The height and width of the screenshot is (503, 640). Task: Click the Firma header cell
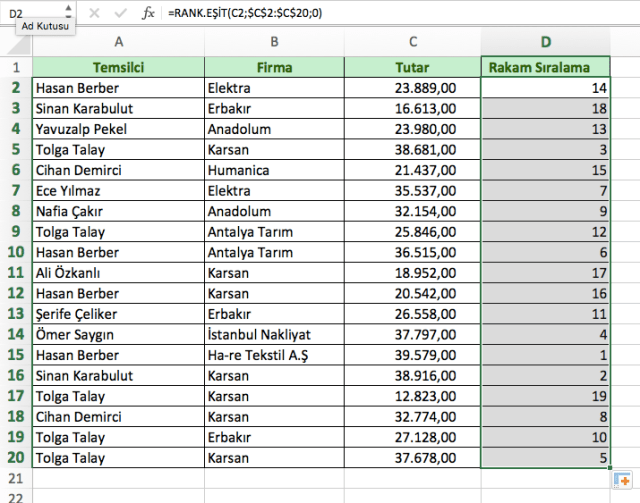274,67
